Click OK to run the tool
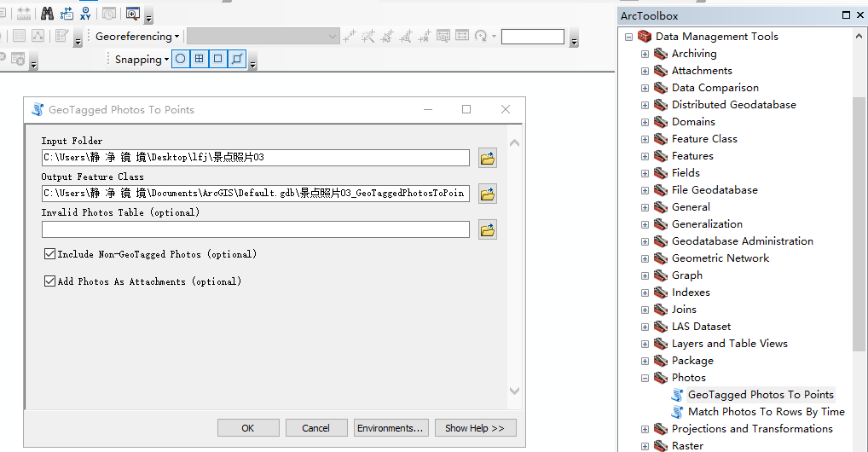The height and width of the screenshot is (452, 868). [248, 428]
